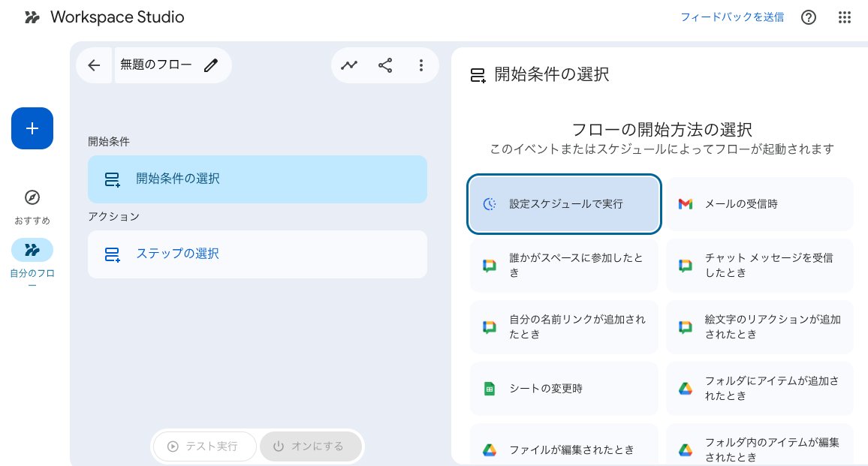Edit the flow name with pencil icon

pos(211,65)
